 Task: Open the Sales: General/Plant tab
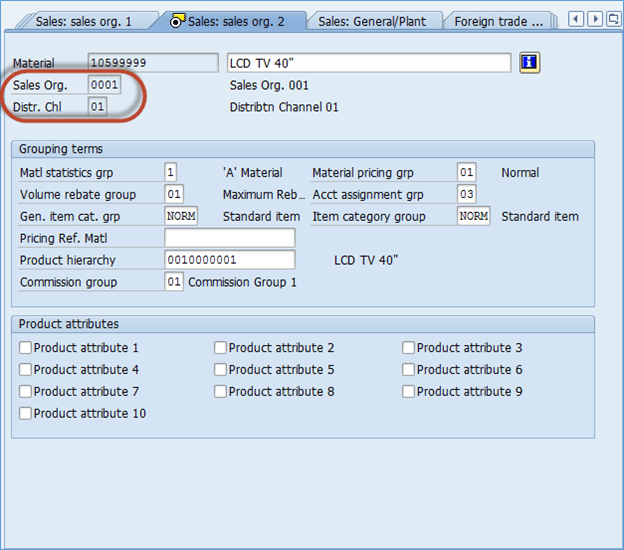click(372, 20)
